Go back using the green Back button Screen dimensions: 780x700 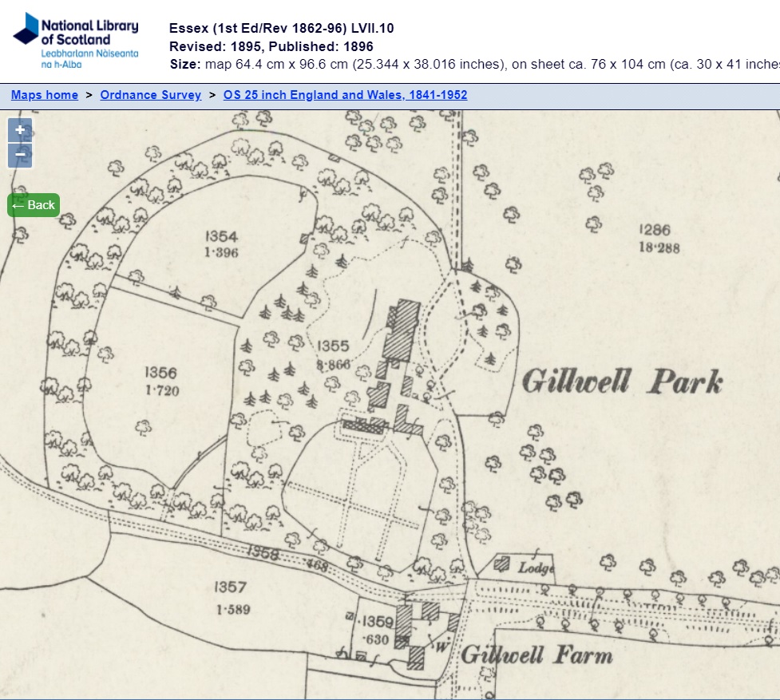pos(34,205)
